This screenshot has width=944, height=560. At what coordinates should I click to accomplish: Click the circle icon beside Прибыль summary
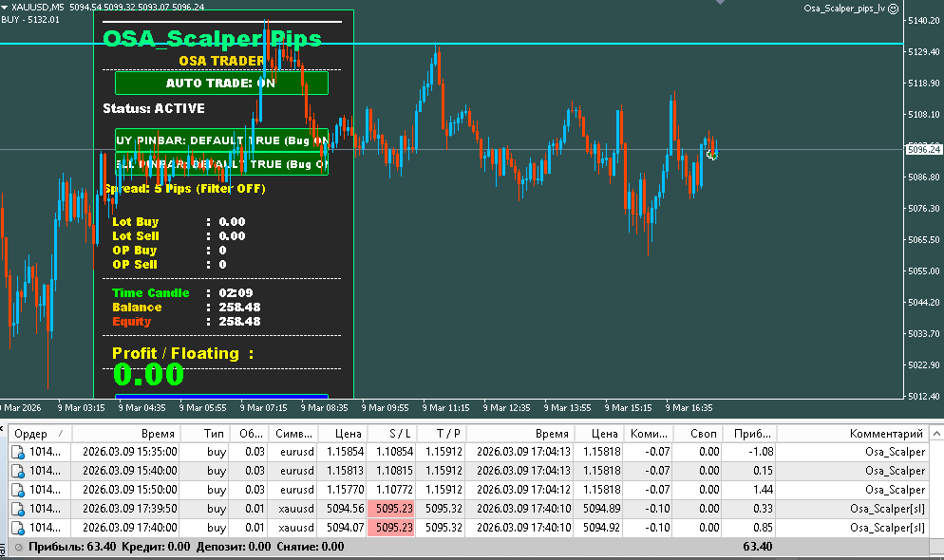19,548
